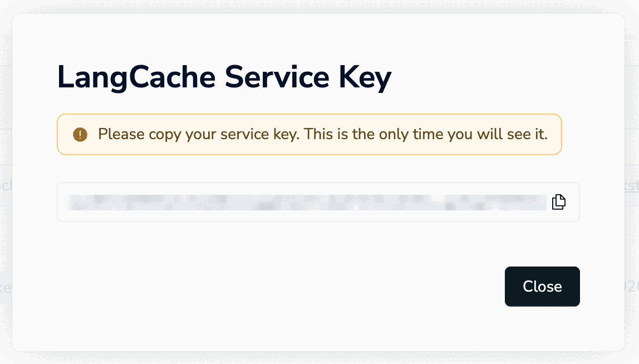Click the middle of the blurred key text

pos(306,202)
